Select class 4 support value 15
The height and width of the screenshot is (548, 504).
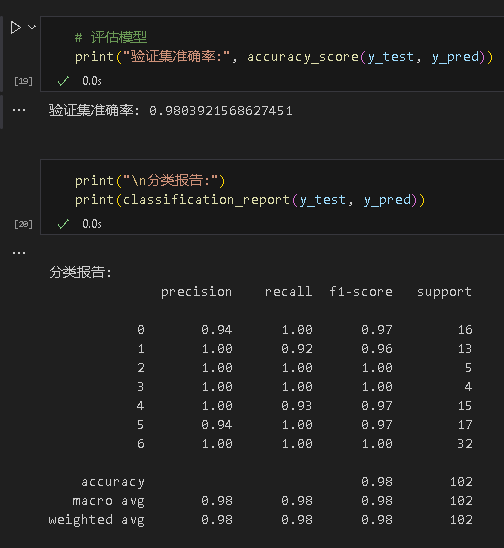click(x=465, y=405)
